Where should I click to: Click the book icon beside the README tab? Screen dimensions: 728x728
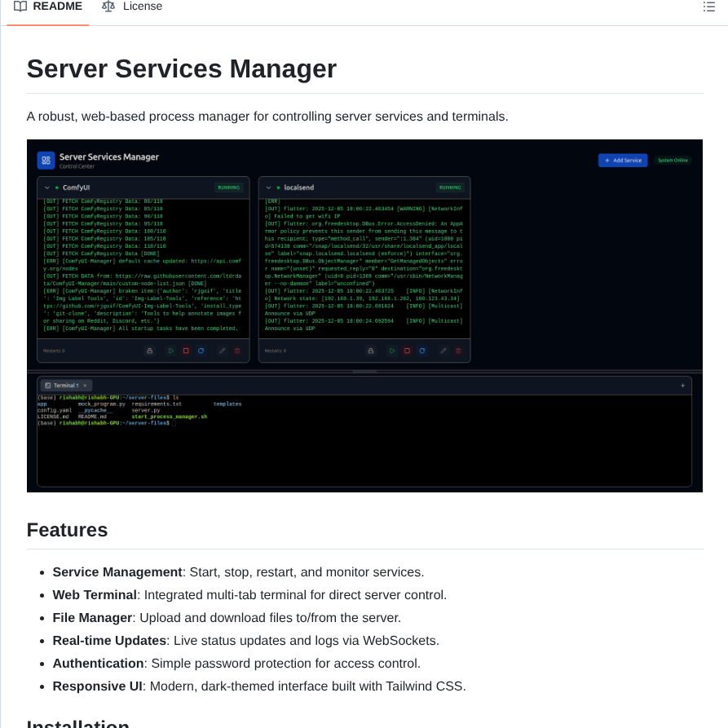click(20, 6)
